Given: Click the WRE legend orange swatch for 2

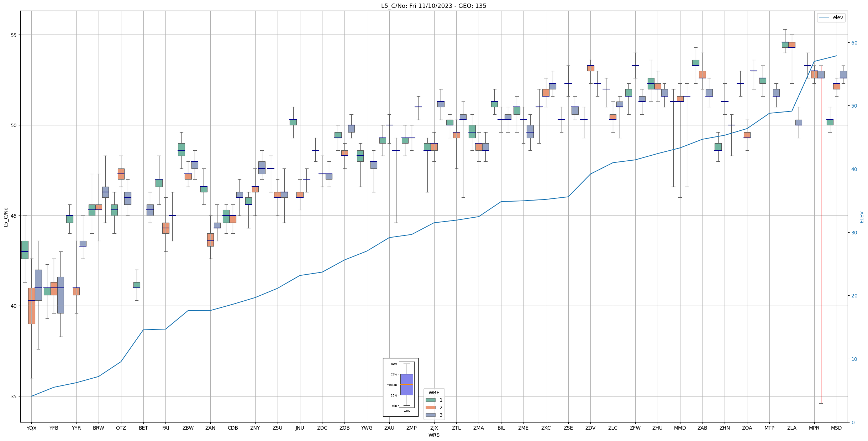Looking at the screenshot, I should click(430, 408).
